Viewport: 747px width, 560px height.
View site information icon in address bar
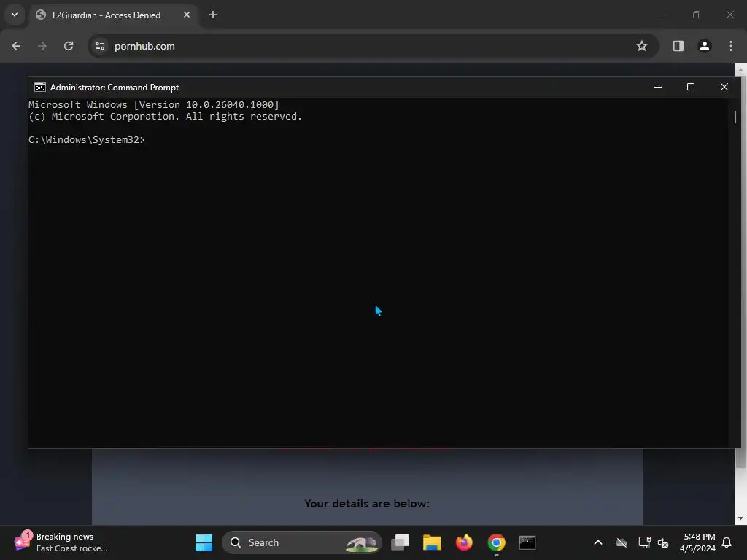click(x=100, y=46)
